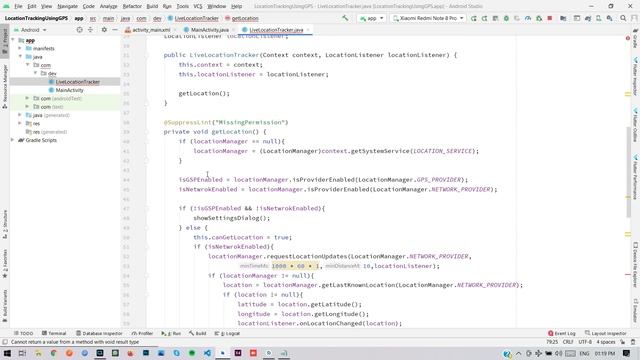This screenshot has width=640, height=360.
Task: Open Chrome from the taskbar
Action: pos(53,353)
